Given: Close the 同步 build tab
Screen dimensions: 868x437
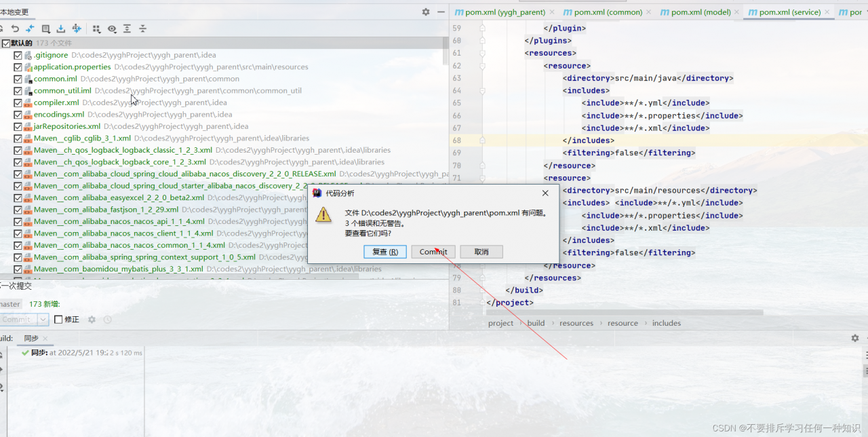Looking at the screenshot, I should [x=45, y=339].
